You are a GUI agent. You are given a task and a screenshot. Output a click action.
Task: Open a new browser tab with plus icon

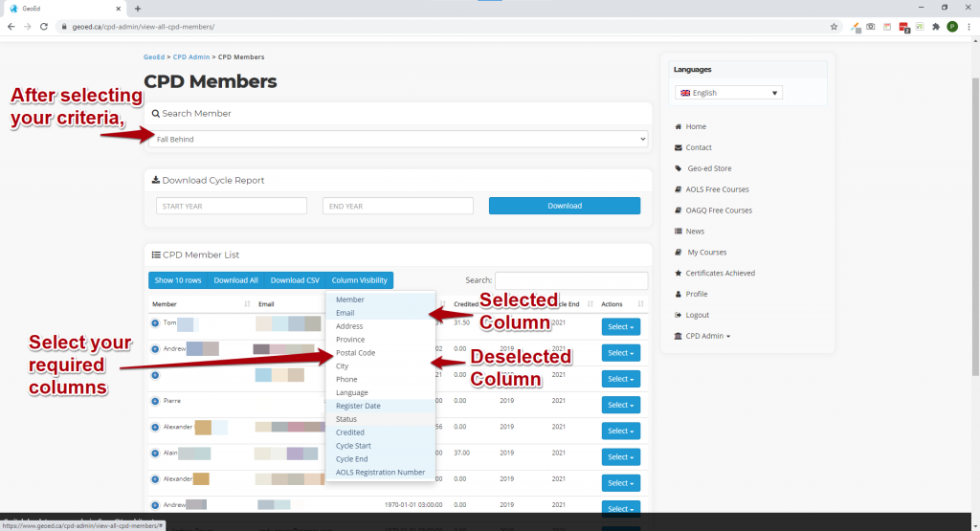138,8
